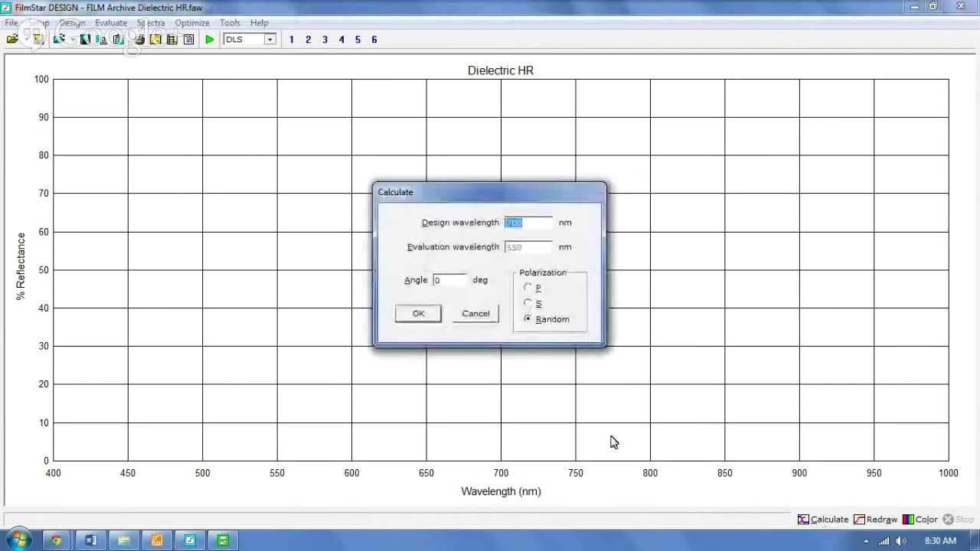Screen dimensions: 980x551
Task: Open Word from the taskbar
Action: [x=90, y=540]
